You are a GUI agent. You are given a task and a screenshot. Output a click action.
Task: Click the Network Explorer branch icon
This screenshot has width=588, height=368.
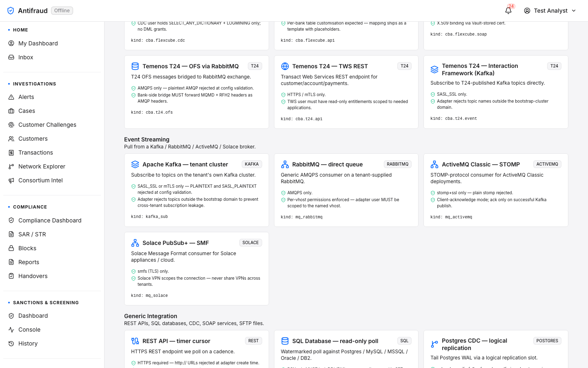tap(11, 166)
